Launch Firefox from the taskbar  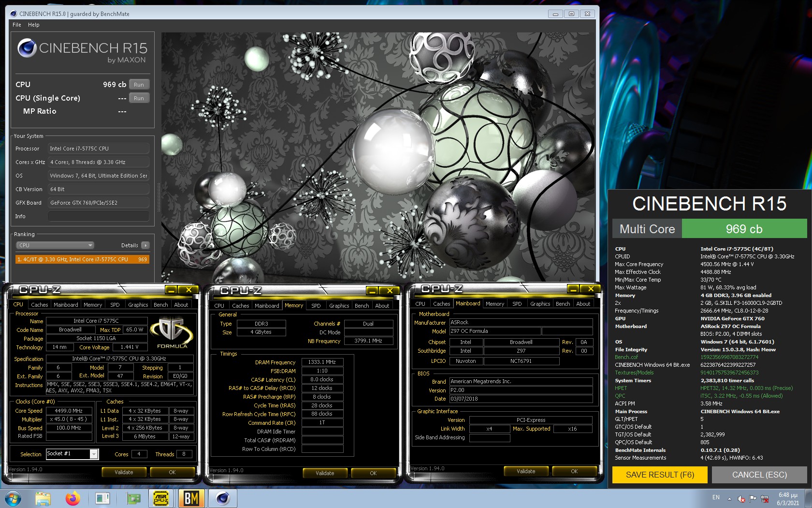[x=73, y=498]
